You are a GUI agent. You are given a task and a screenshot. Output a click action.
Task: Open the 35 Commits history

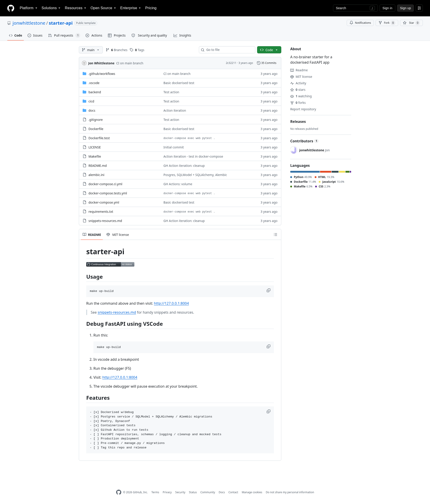pos(267,63)
